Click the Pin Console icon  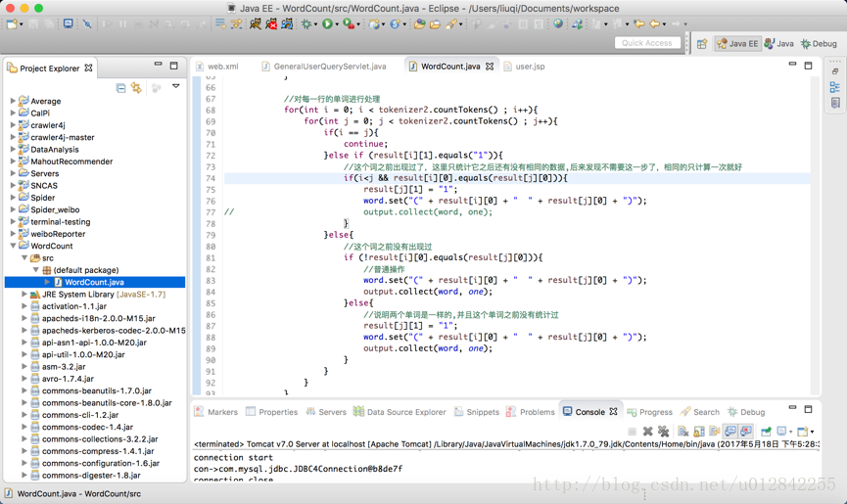766,432
